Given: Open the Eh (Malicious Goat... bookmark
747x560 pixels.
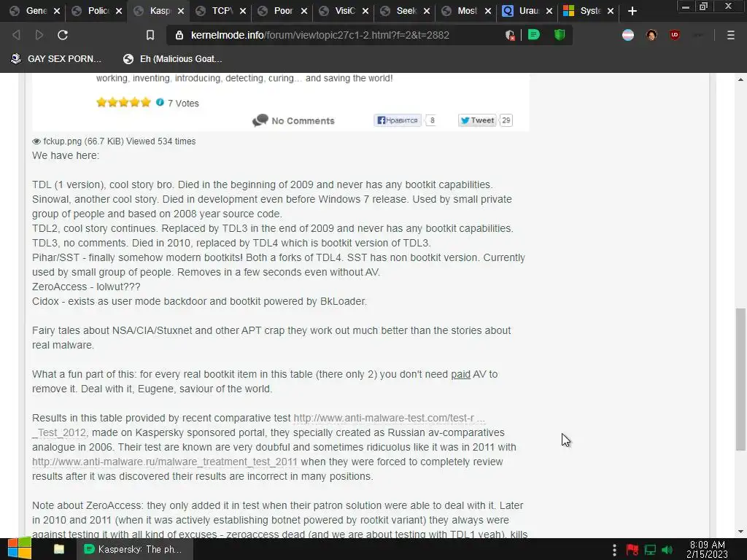Looking at the screenshot, I should coord(172,59).
